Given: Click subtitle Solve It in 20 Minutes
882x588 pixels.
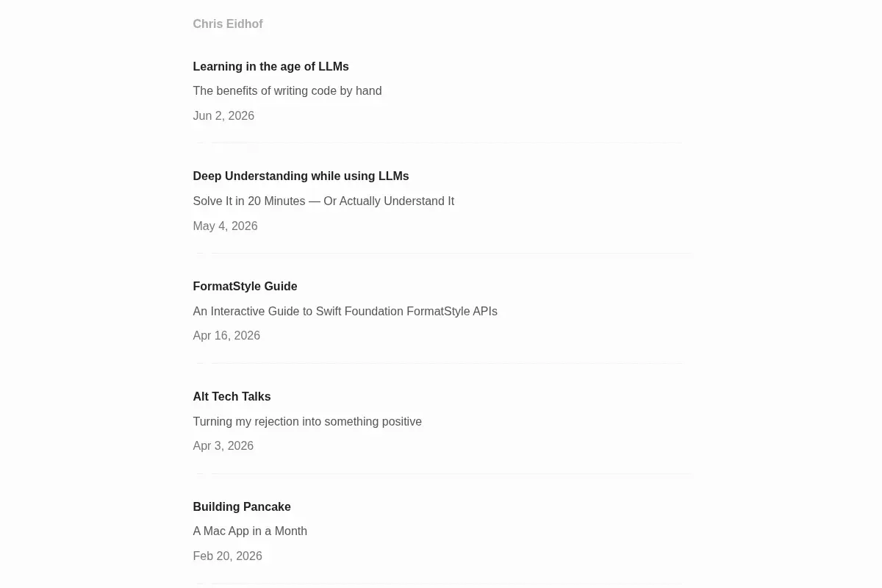Looking at the screenshot, I should (x=323, y=201).
